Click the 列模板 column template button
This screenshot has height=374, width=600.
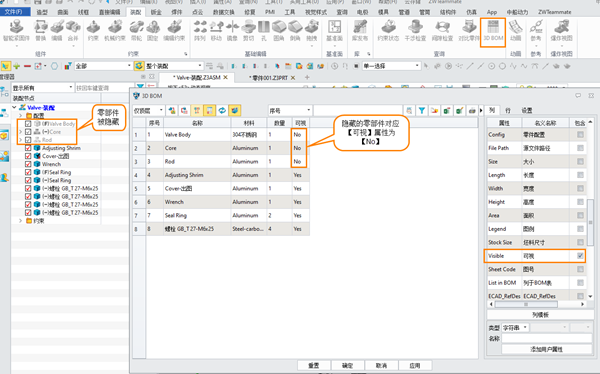pos(540,315)
